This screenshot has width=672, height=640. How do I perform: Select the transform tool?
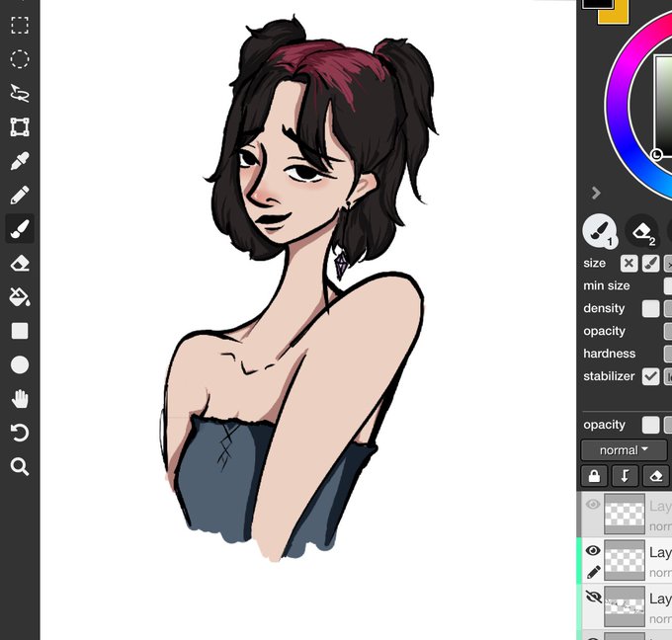[x=20, y=126]
